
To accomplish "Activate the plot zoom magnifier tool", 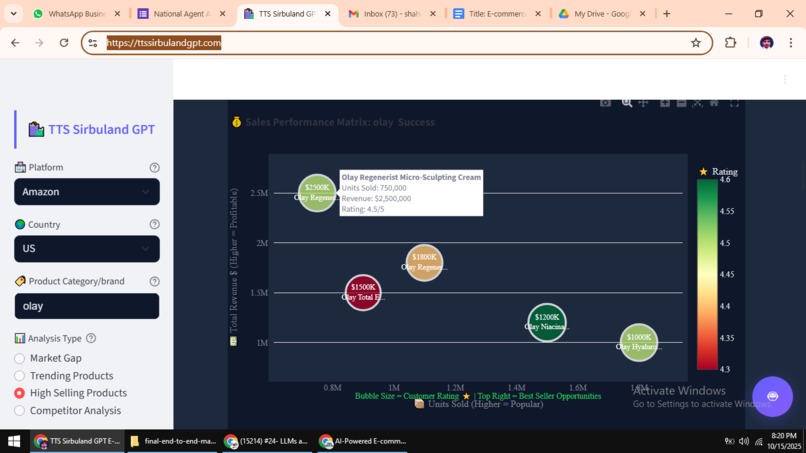I will click(627, 103).
